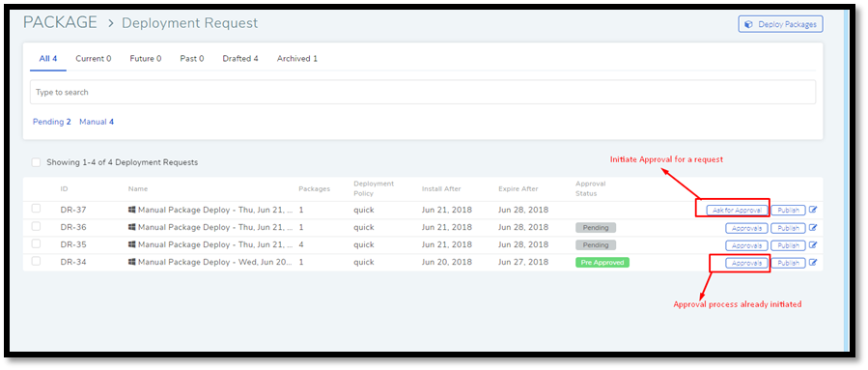The height and width of the screenshot is (370, 868).
Task: Open edit icon for DR-37 row
Action: (x=813, y=210)
